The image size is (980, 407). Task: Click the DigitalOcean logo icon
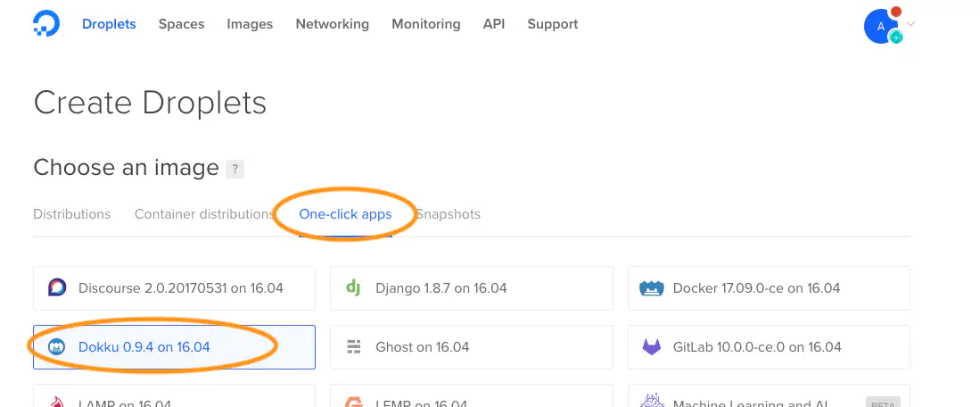click(x=45, y=24)
